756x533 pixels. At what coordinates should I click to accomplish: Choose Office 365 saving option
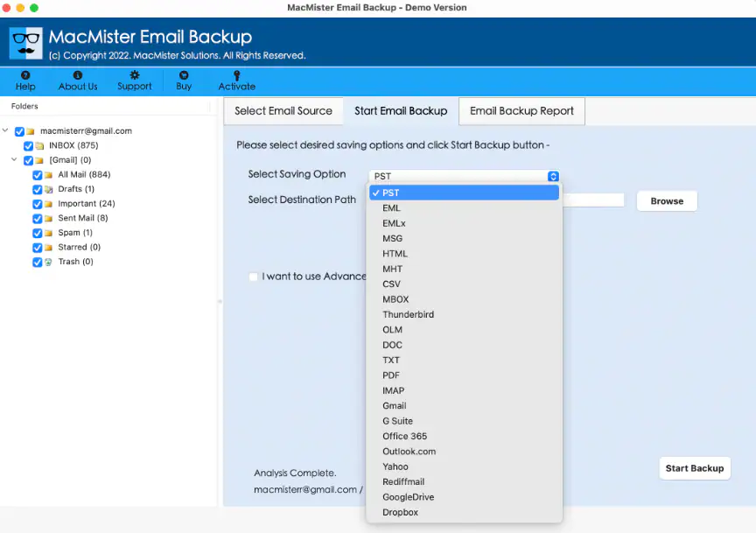pyautogui.click(x=464, y=436)
